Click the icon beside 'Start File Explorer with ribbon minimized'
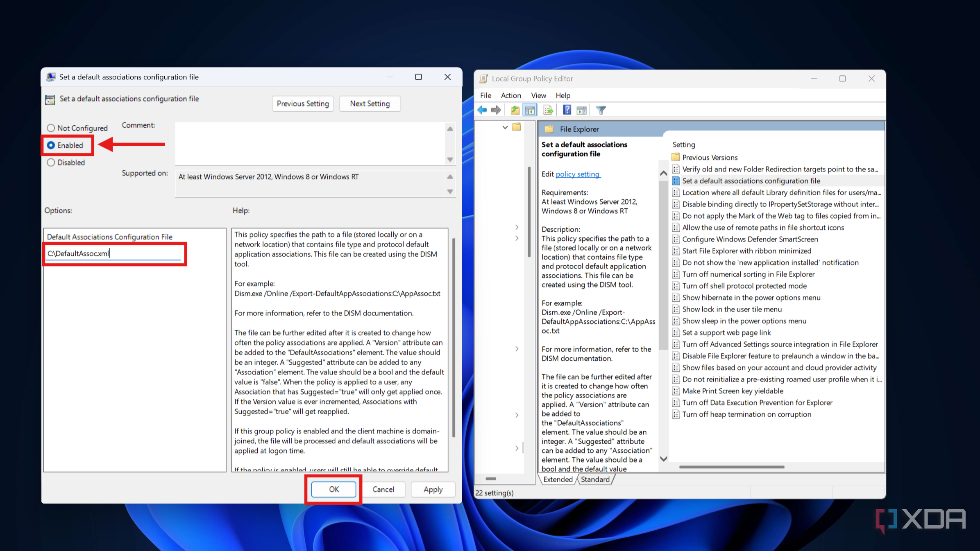980x551 pixels. pos(676,251)
